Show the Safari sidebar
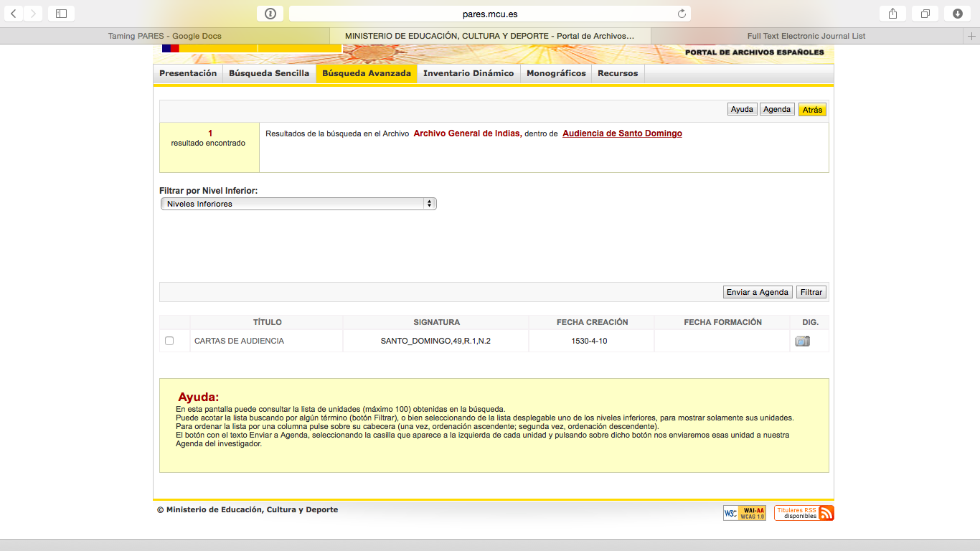Screen dimensions: 980x551 61,14
